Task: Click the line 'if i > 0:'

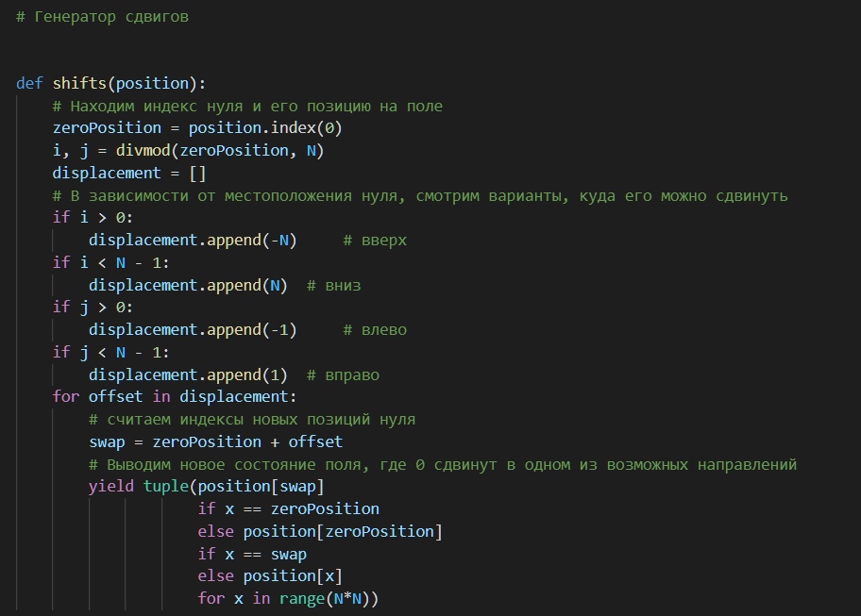Action: tap(93, 218)
